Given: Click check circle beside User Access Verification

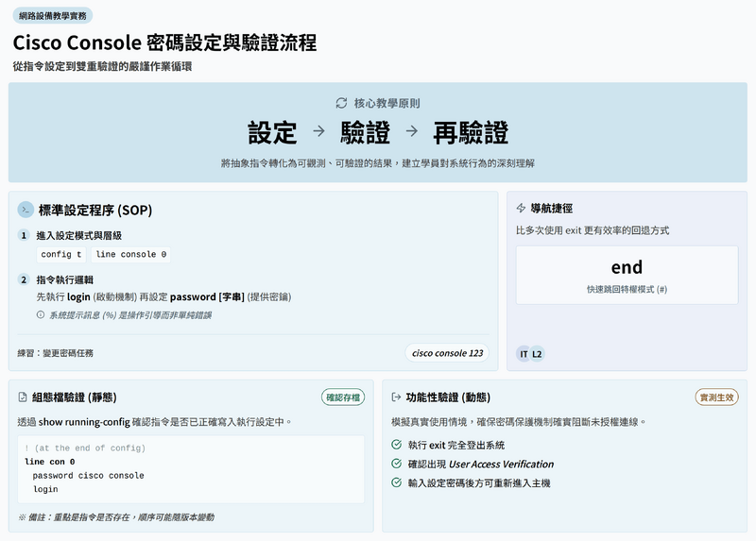Looking at the screenshot, I should click(x=396, y=464).
